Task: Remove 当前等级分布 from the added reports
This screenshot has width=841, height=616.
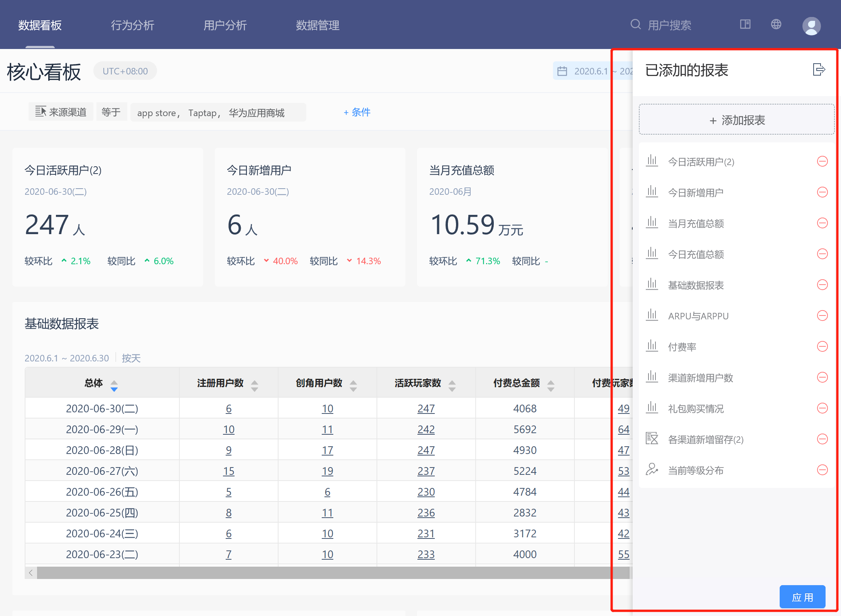Action: (x=822, y=470)
